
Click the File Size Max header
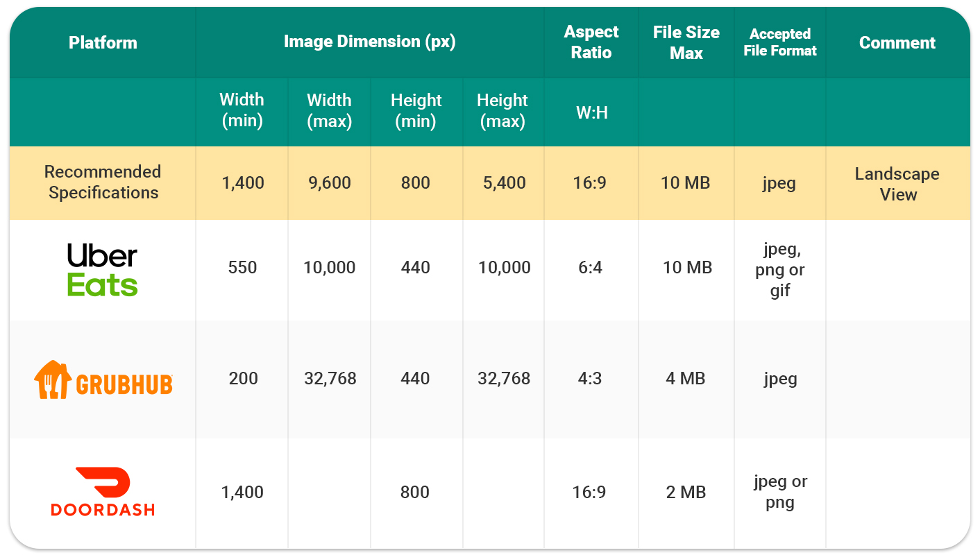(x=686, y=42)
